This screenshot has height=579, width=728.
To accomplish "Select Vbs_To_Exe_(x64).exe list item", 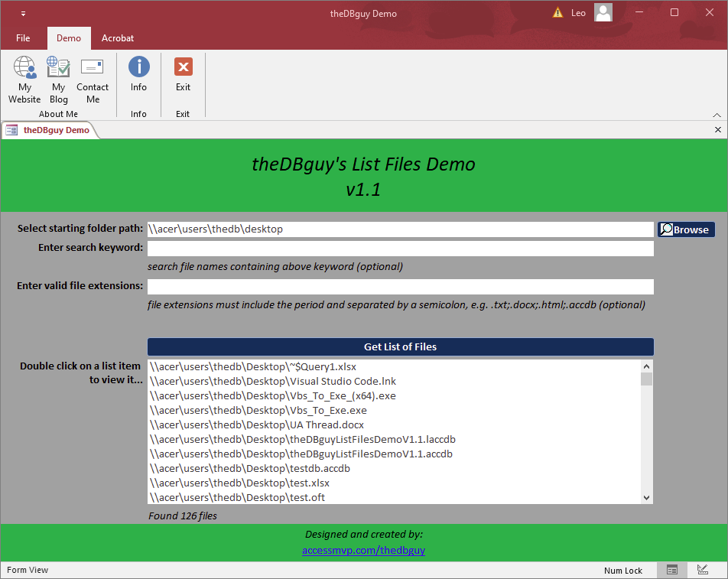I will coord(394,396).
